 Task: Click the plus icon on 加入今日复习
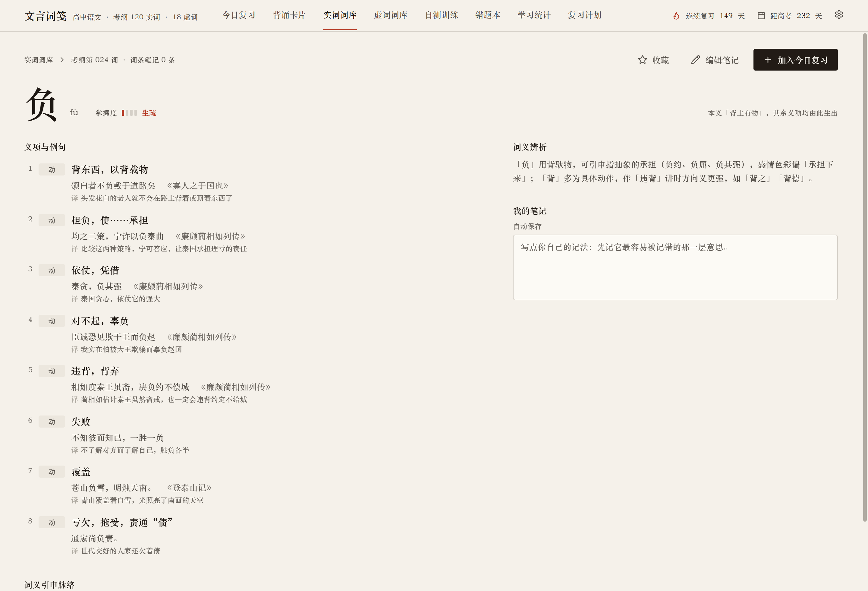click(768, 60)
